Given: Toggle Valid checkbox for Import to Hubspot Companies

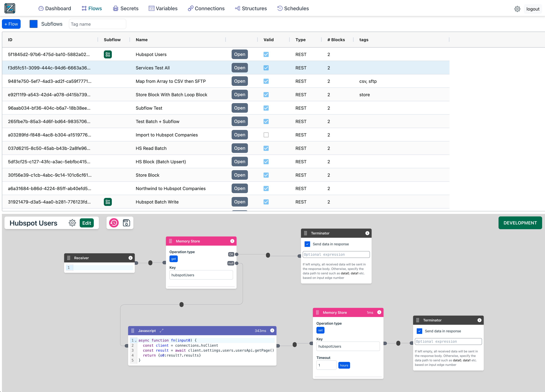Looking at the screenshot, I should tap(266, 135).
